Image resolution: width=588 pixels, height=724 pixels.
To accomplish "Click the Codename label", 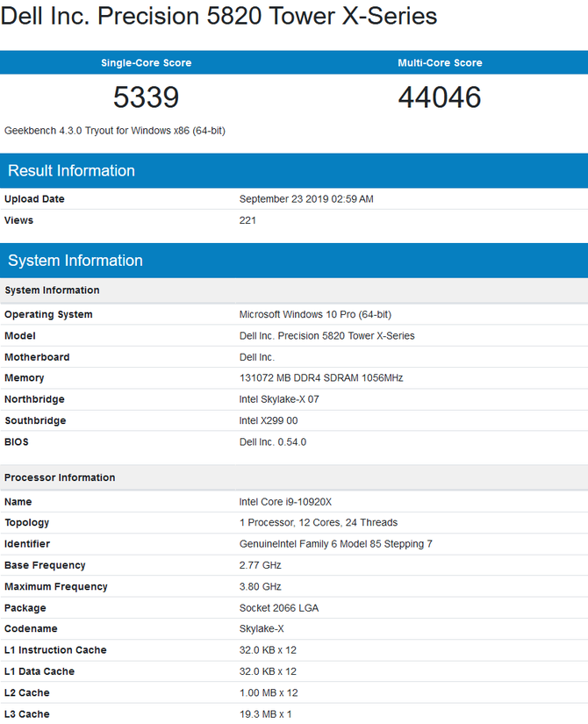I will pyautogui.click(x=31, y=629).
